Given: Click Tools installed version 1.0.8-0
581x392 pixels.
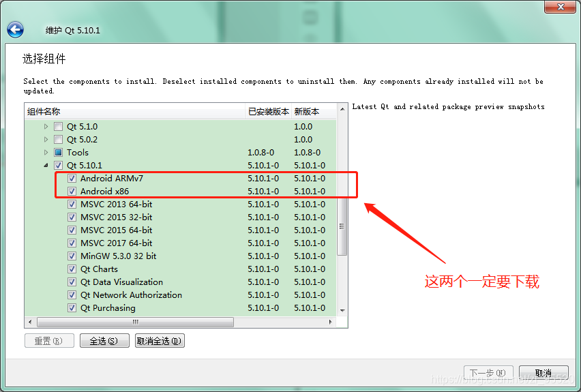Looking at the screenshot, I should 261,153.
